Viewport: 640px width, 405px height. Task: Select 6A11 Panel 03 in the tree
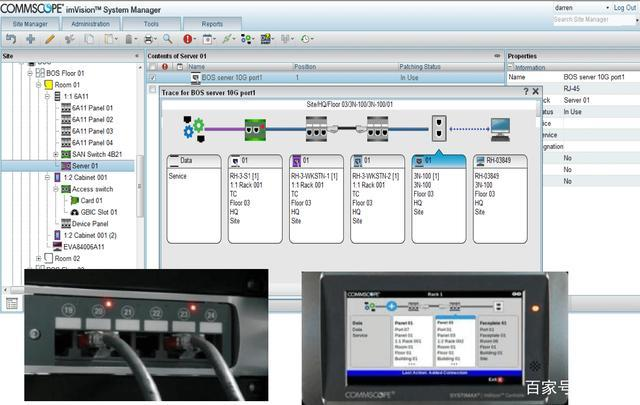click(x=92, y=131)
